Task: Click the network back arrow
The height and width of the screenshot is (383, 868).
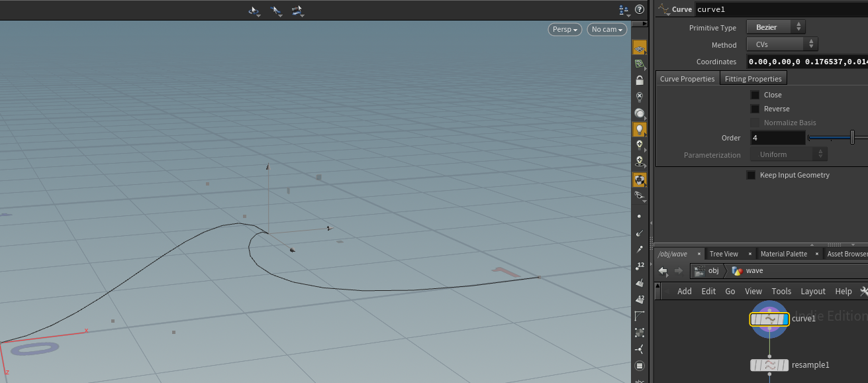Action: click(x=663, y=270)
